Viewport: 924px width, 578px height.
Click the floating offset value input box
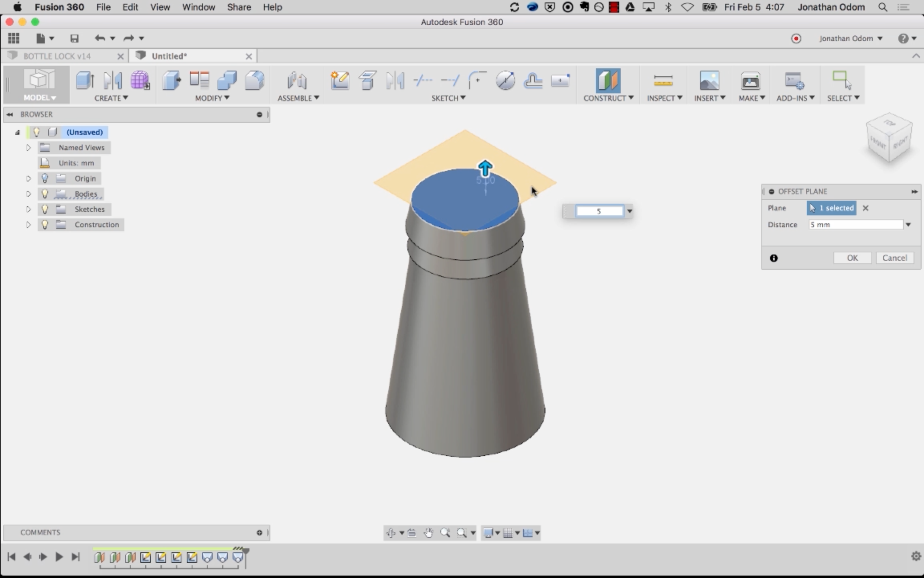(599, 211)
